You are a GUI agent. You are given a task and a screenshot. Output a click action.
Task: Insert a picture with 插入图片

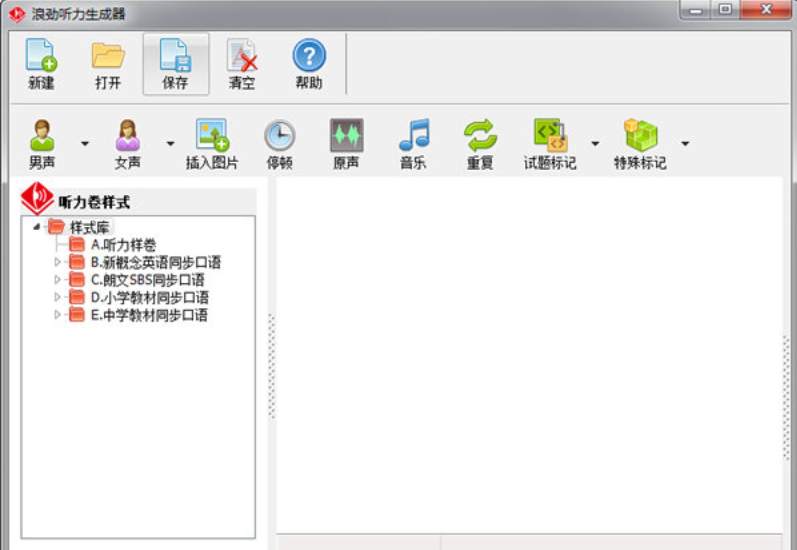pyautogui.click(x=212, y=144)
